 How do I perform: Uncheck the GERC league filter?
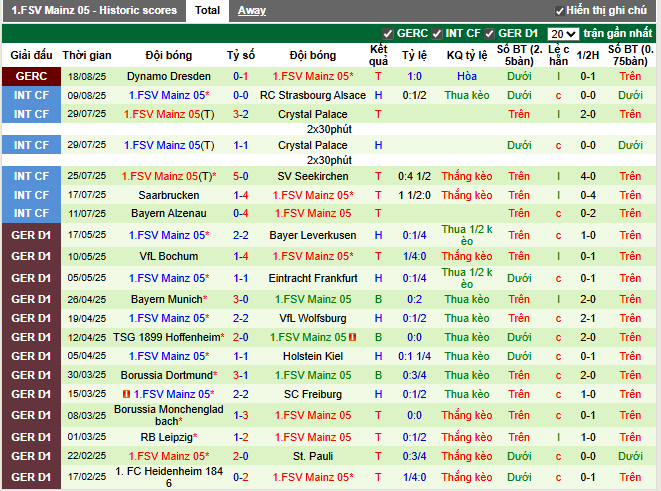[x=387, y=34]
